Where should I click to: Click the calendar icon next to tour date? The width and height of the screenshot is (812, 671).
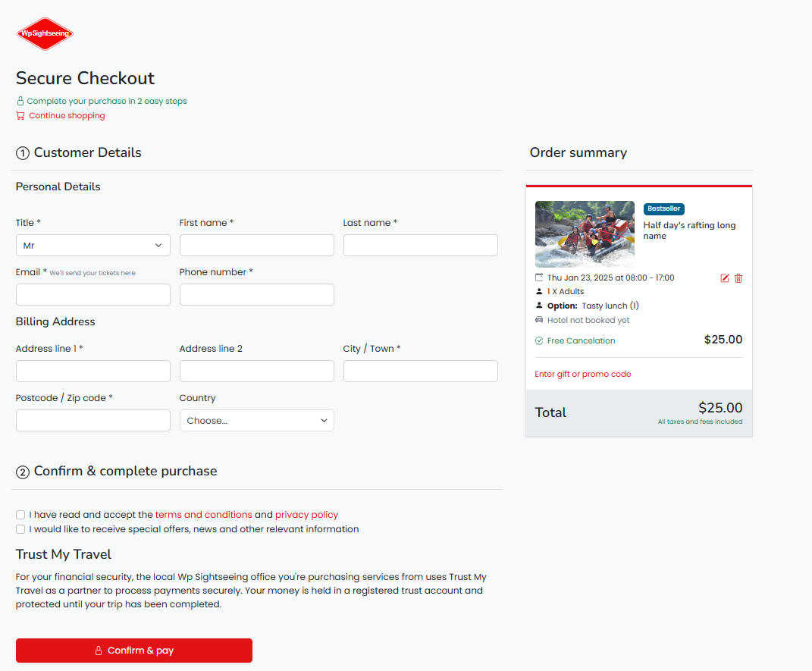click(x=539, y=277)
